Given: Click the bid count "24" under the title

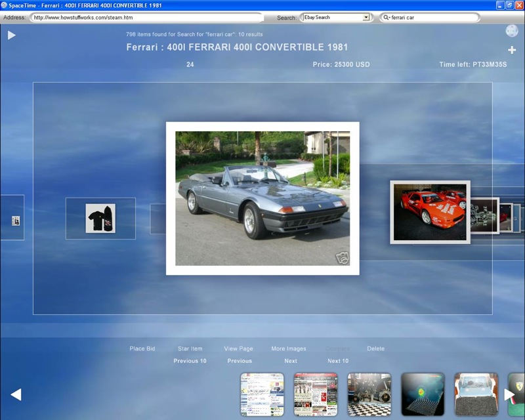Looking at the screenshot, I should (190, 64).
